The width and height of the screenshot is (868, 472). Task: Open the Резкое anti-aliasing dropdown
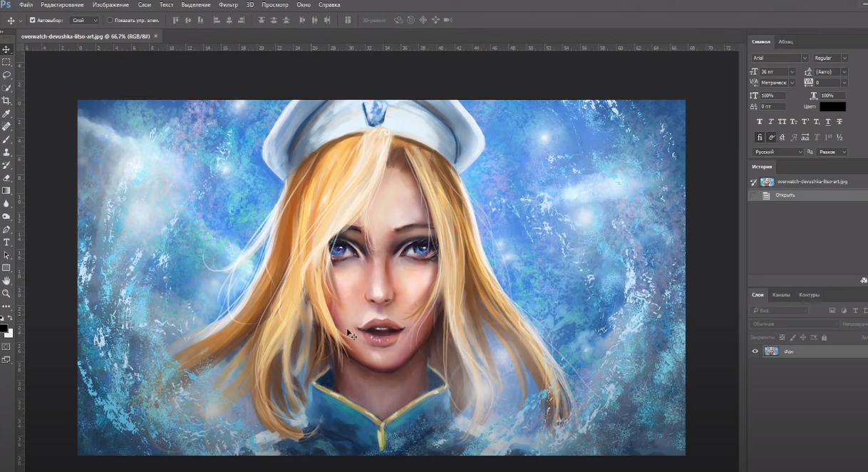(832, 152)
